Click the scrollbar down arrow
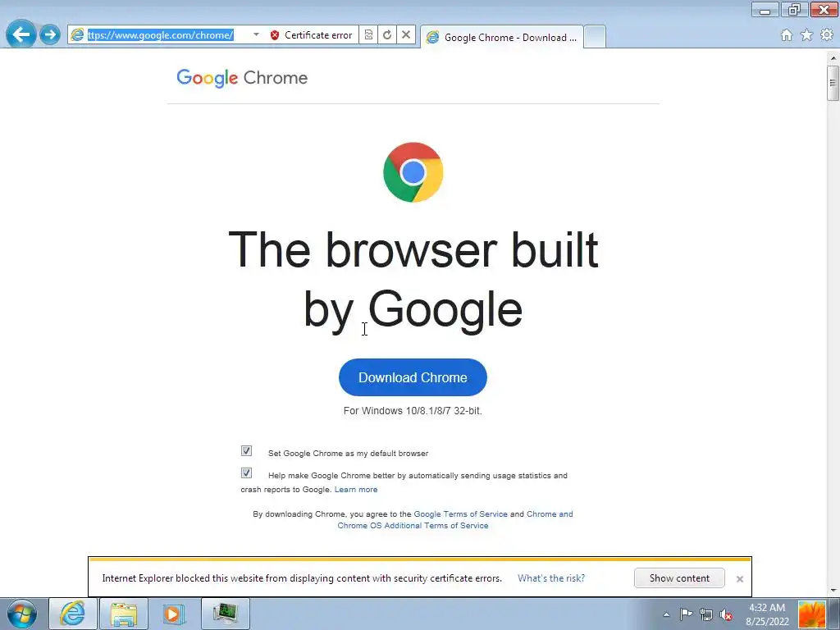Screen dimensions: 840x630 point(833,591)
